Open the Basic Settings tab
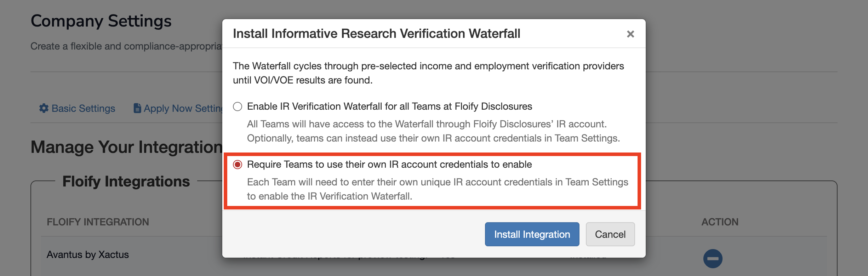 (83, 108)
